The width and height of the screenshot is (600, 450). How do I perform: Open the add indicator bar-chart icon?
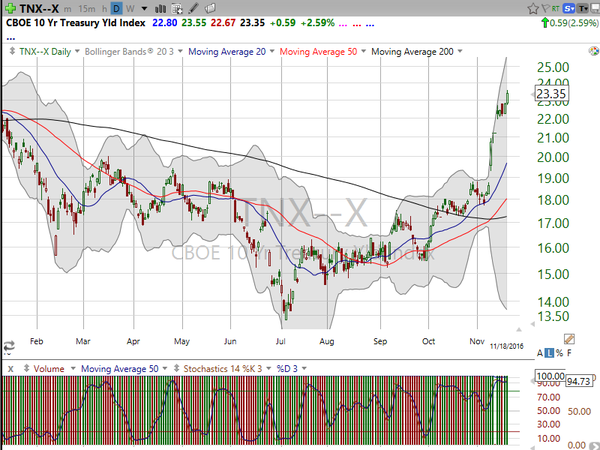click(x=160, y=8)
